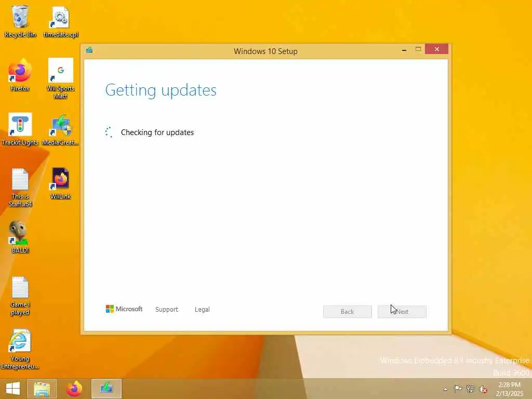Screen dimensions: 532x399
Task: Open the clock showing 2:28 PM
Action: pyautogui.click(x=509, y=389)
